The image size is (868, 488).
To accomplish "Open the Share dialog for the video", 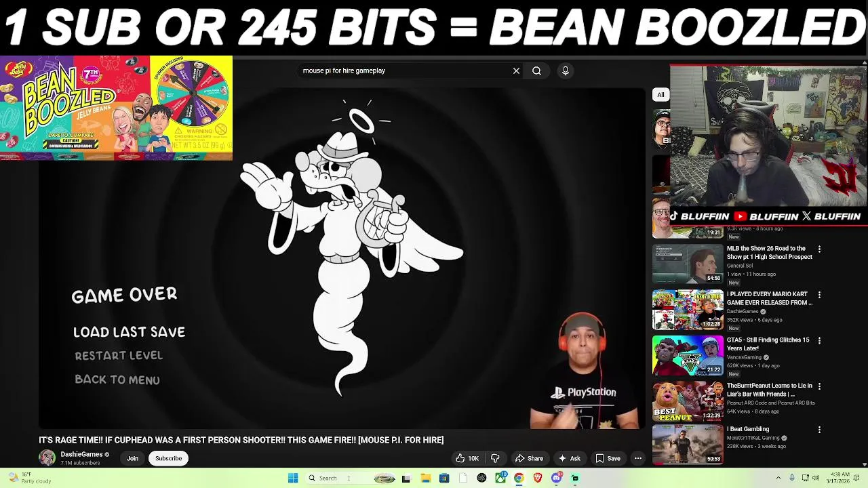I will coord(529,459).
